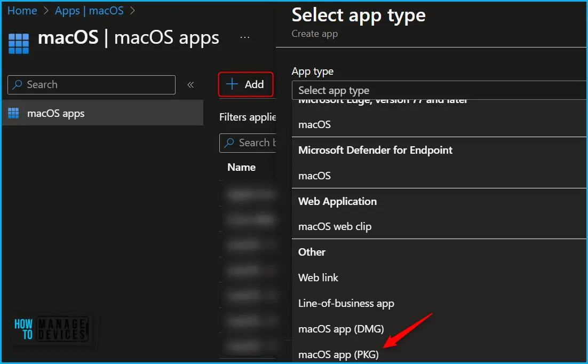This screenshot has width=588, height=364.
Task: Choose macOS app (PKG) option
Action: pyautogui.click(x=439, y=354)
